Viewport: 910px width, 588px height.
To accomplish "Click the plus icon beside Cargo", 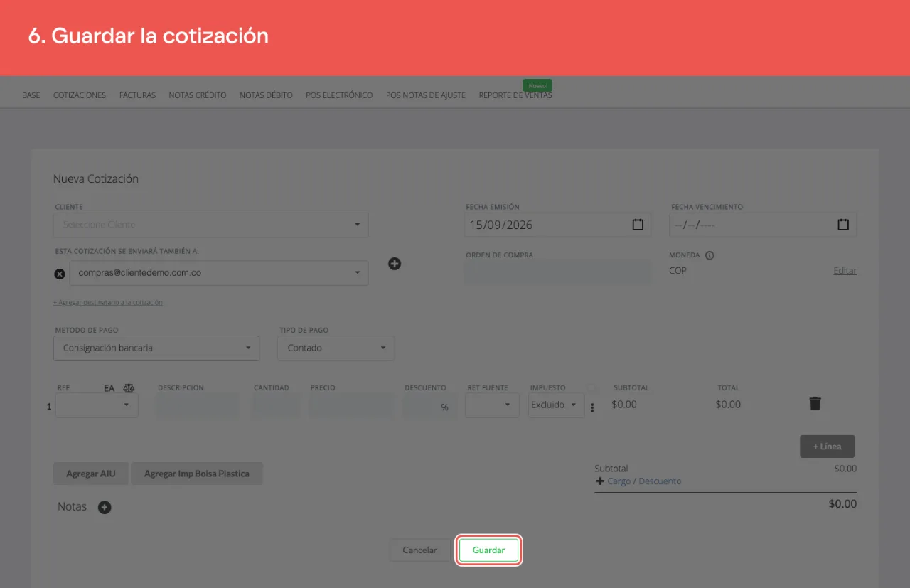I will [x=599, y=481].
